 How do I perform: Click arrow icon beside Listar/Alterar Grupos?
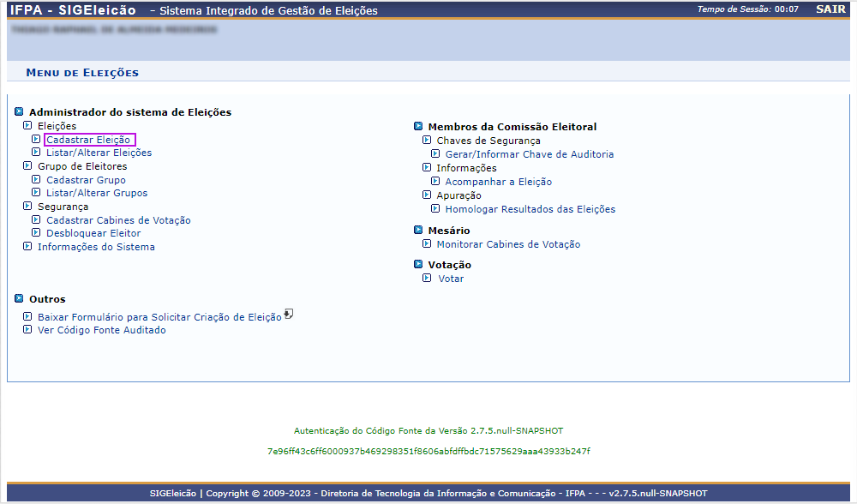click(x=36, y=192)
